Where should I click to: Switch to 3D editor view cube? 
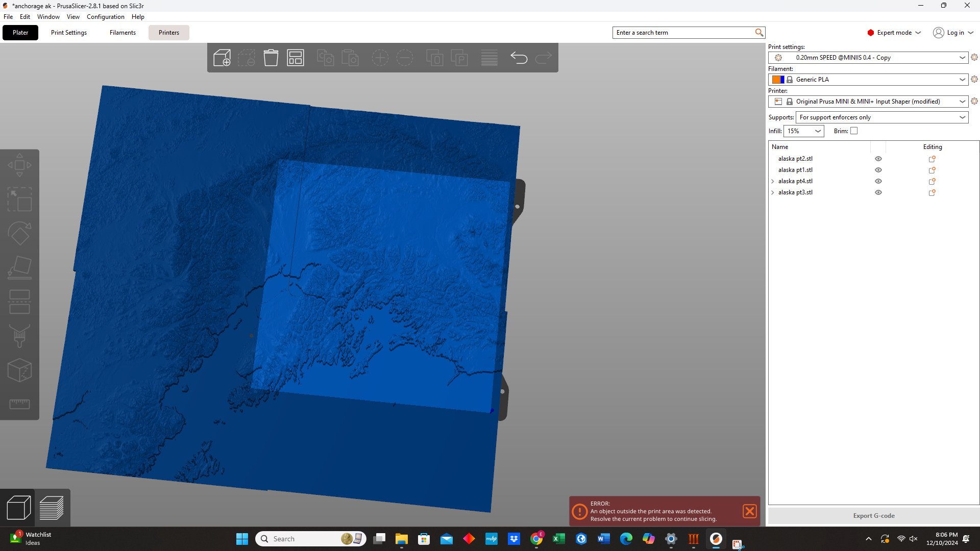click(x=18, y=508)
